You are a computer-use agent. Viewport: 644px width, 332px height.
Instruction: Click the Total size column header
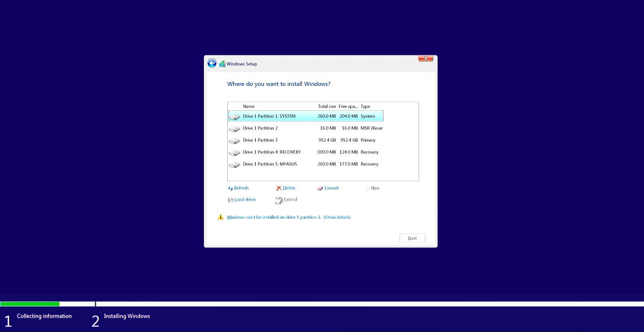tap(327, 106)
